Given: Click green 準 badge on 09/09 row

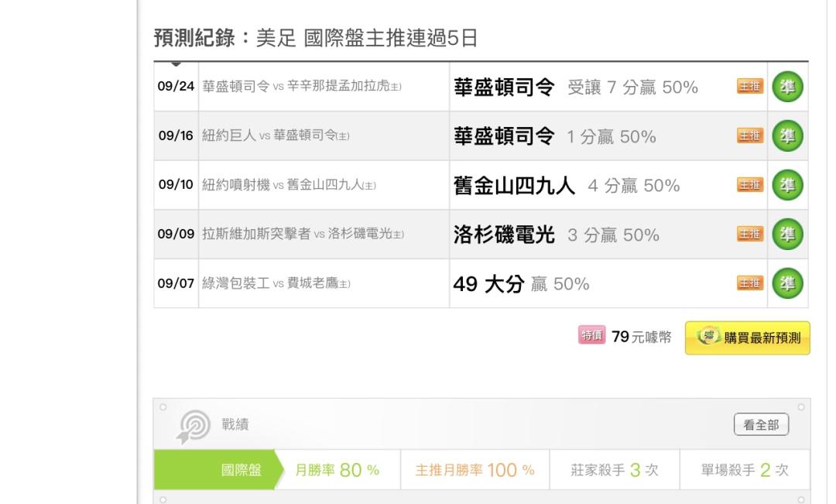Looking at the screenshot, I should pyautogui.click(x=787, y=234).
